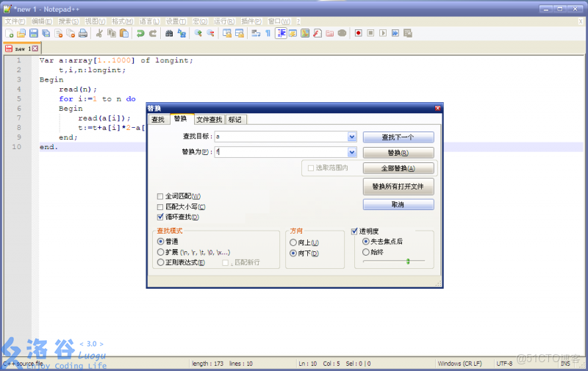Click the Zoom In magnifier icon

pos(198,33)
